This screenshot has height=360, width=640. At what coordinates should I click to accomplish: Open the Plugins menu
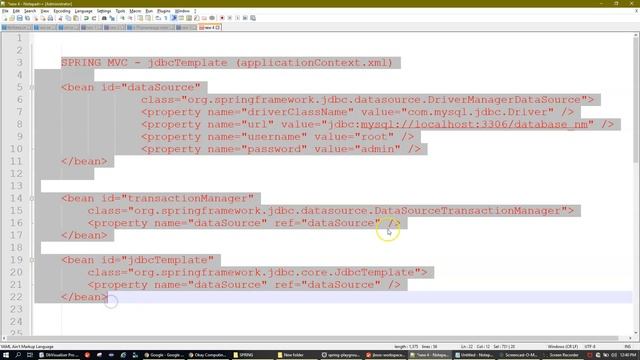tap(164, 11)
